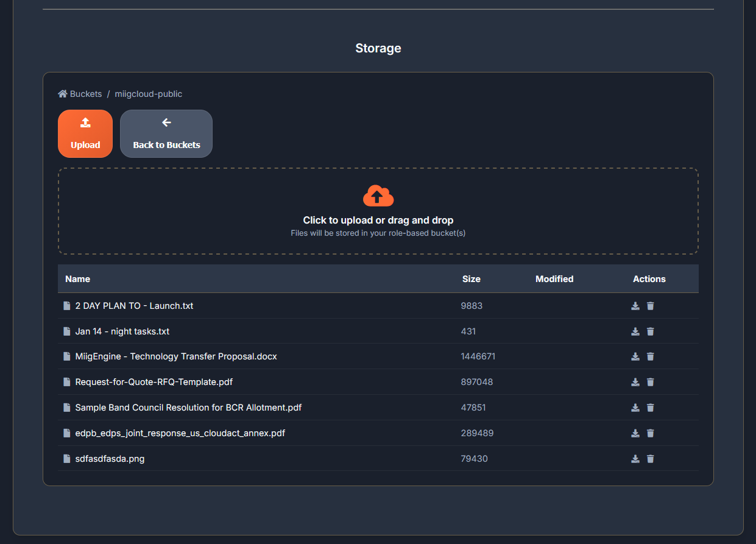Delete the MiigEngine Technology Transfer Proposal docx

point(651,356)
